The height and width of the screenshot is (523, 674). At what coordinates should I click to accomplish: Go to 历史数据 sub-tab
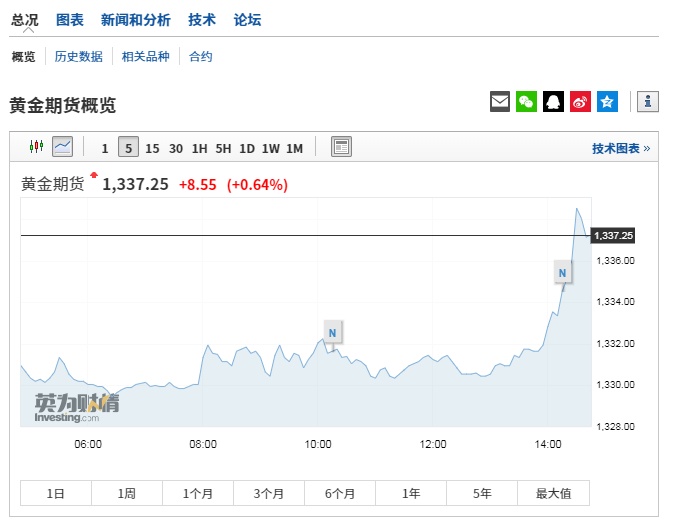[x=79, y=57]
